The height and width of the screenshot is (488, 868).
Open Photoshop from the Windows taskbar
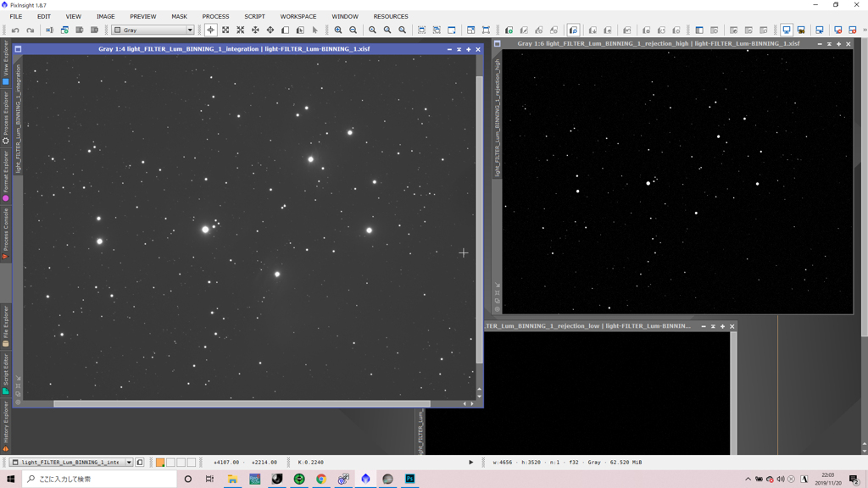pyautogui.click(x=409, y=479)
